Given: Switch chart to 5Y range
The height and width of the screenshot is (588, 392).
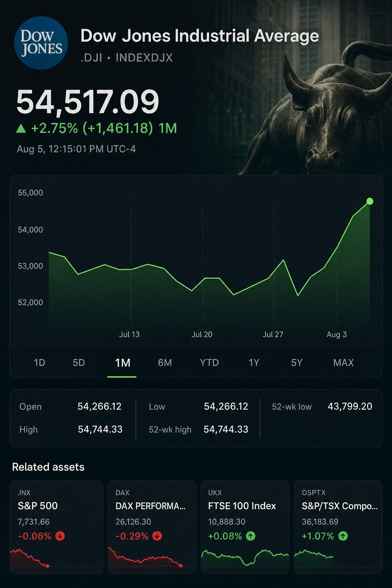Looking at the screenshot, I should point(297,363).
